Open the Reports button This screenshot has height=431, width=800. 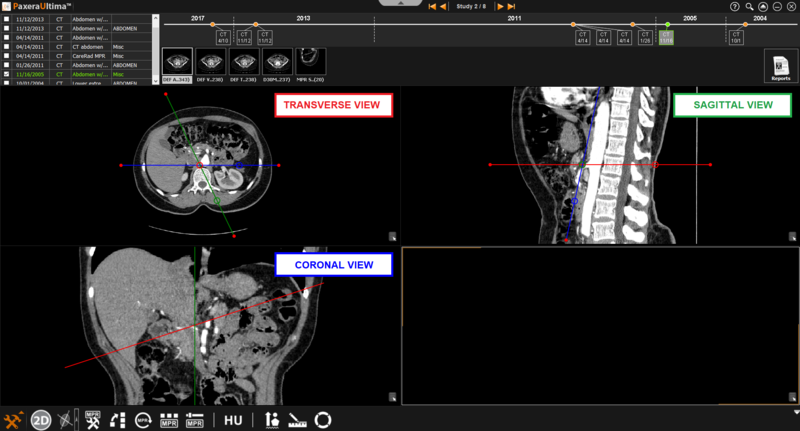pyautogui.click(x=780, y=65)
